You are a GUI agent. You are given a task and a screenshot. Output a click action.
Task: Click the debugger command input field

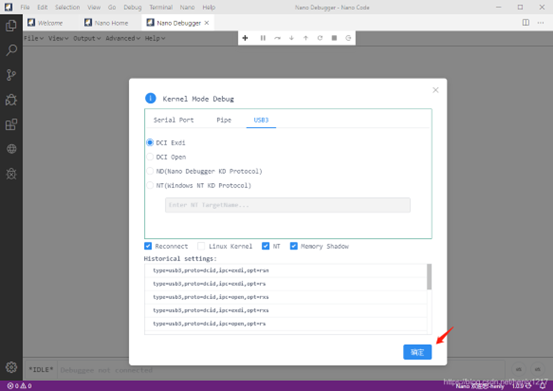(280, 370)
